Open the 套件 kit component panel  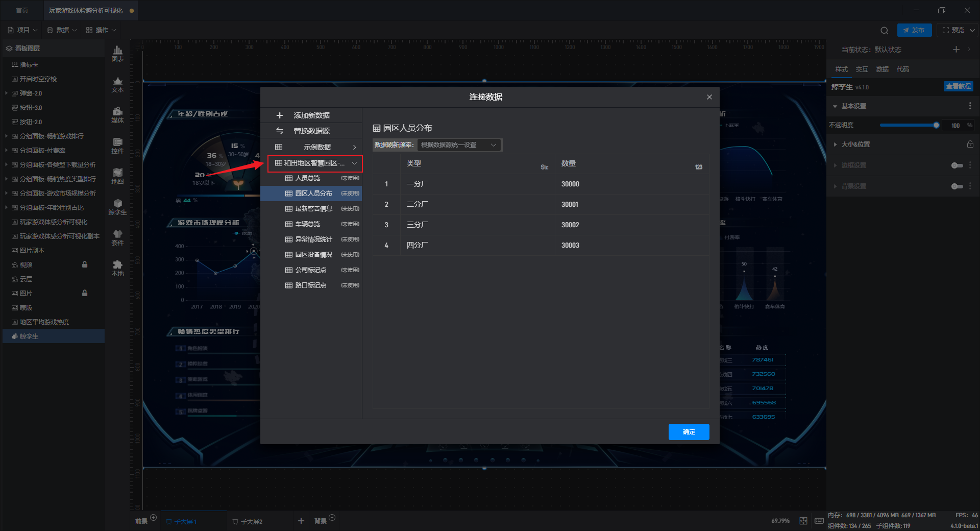(117, 238)
